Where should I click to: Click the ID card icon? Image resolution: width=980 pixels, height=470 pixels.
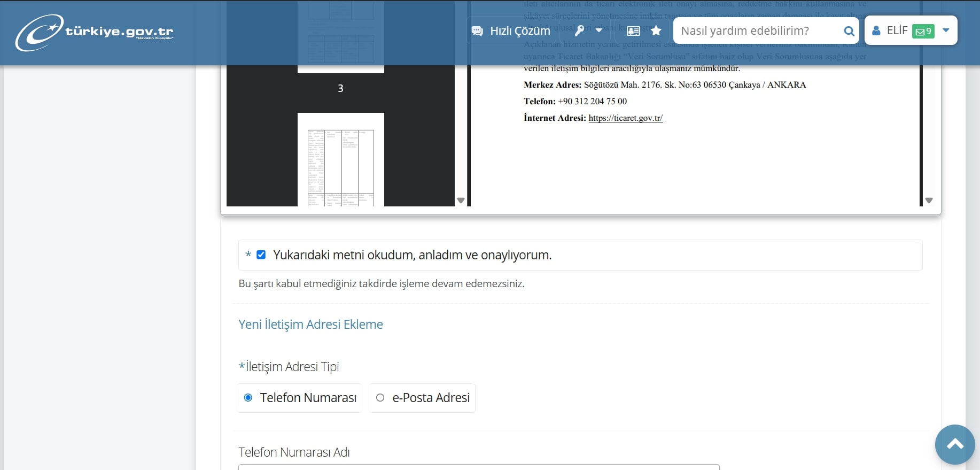(x=633, y=31)
